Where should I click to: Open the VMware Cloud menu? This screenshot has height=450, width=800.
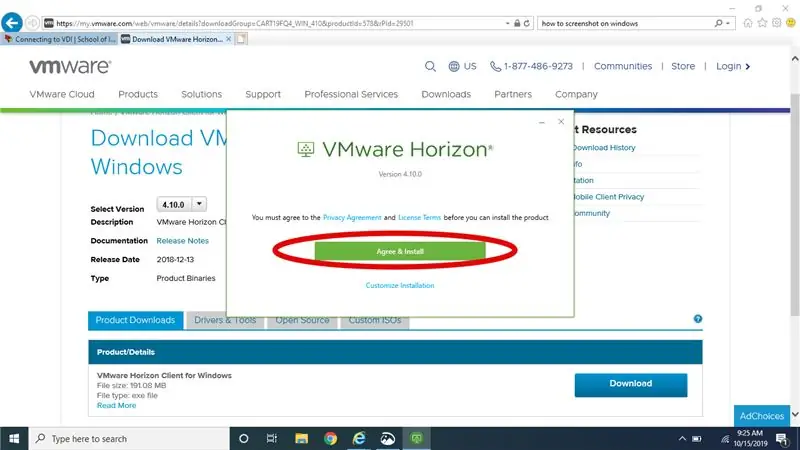pos(62,94)
